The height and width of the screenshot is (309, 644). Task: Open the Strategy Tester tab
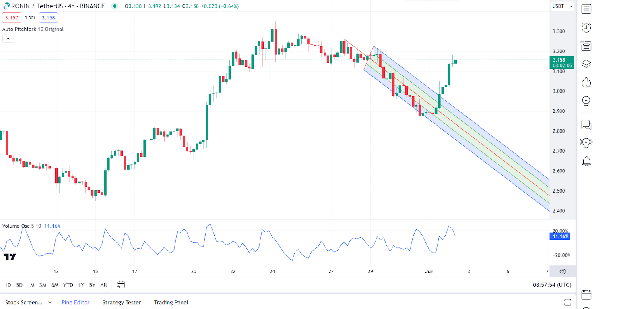pos(122,302)
